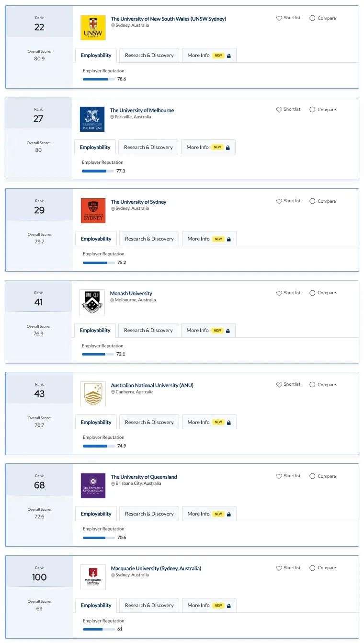Click the Macquarie University logo

(93, 577)
